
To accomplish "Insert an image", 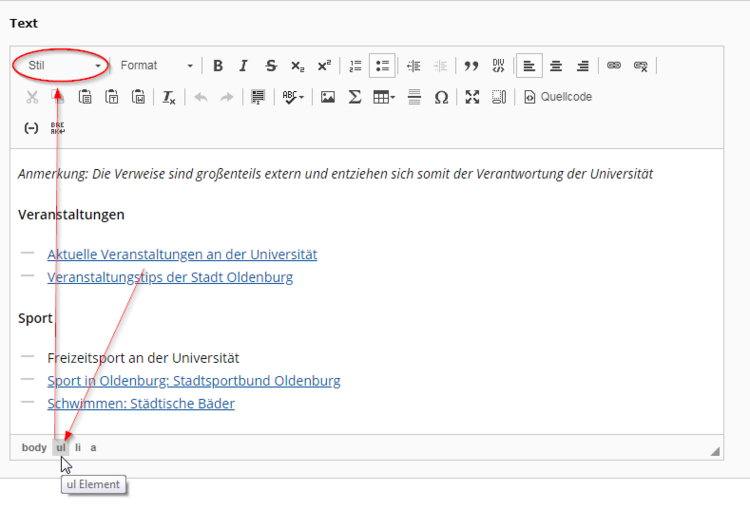I will [328, 97].
